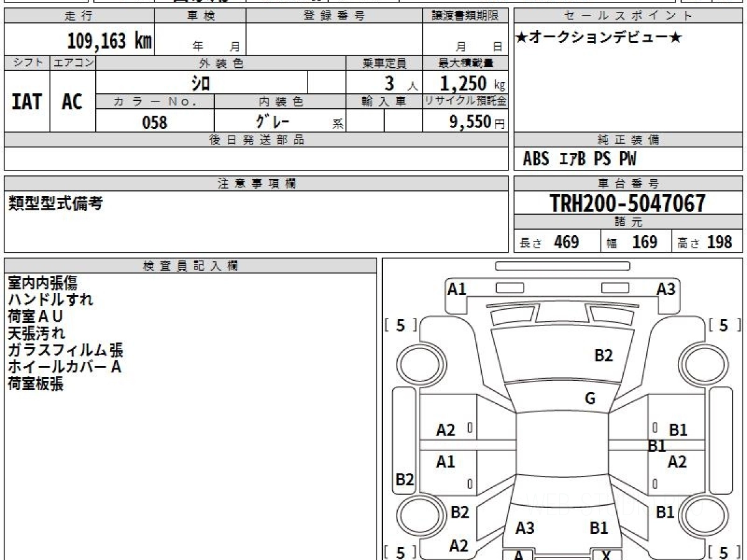Click the 走行 column header
Image resolution: width=747 pixels, height=560 pixels.
pyautogui.click(x=79, y=16)
